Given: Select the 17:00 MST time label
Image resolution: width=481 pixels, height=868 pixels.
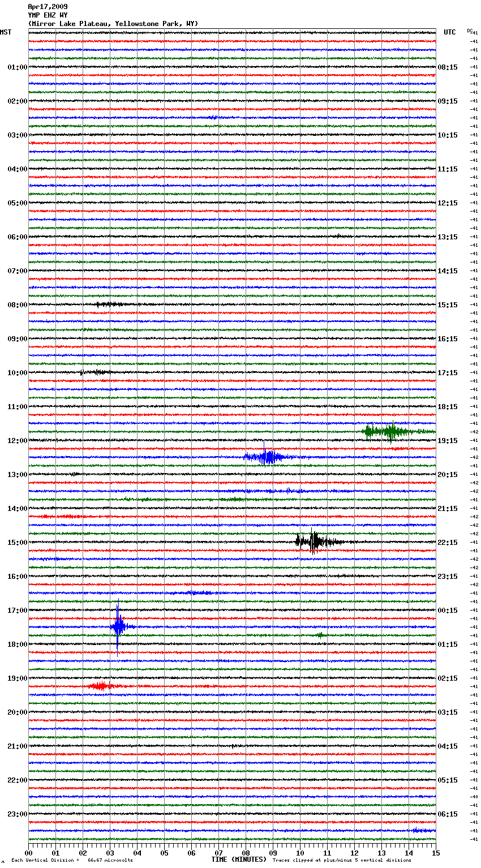Looking at the screenshot, I should click(x=17, y=611).
